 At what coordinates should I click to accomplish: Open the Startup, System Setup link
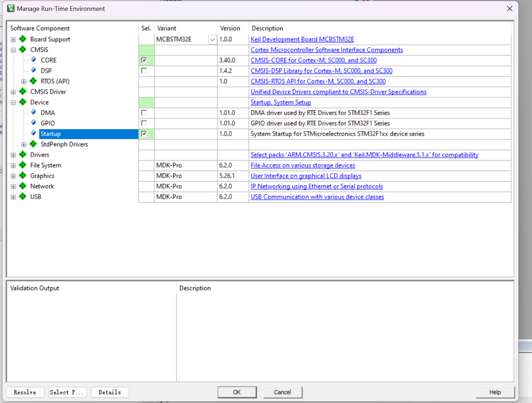pos(281,102)
